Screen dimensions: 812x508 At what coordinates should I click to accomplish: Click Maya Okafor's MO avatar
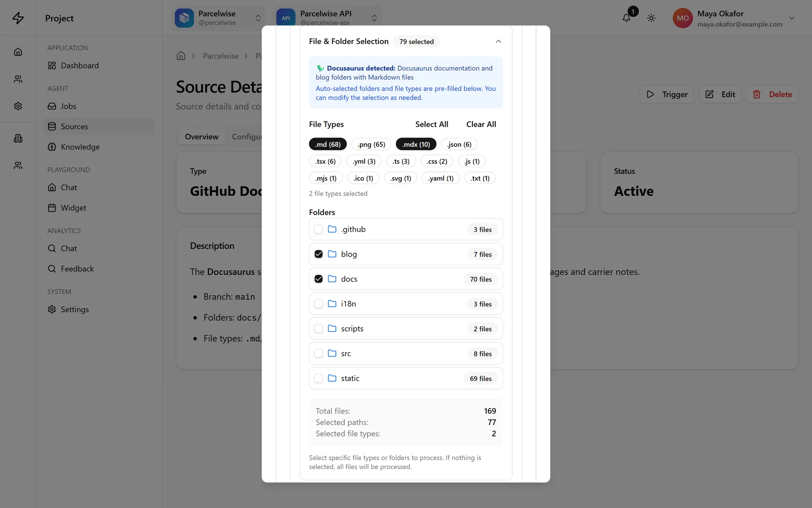683,18
